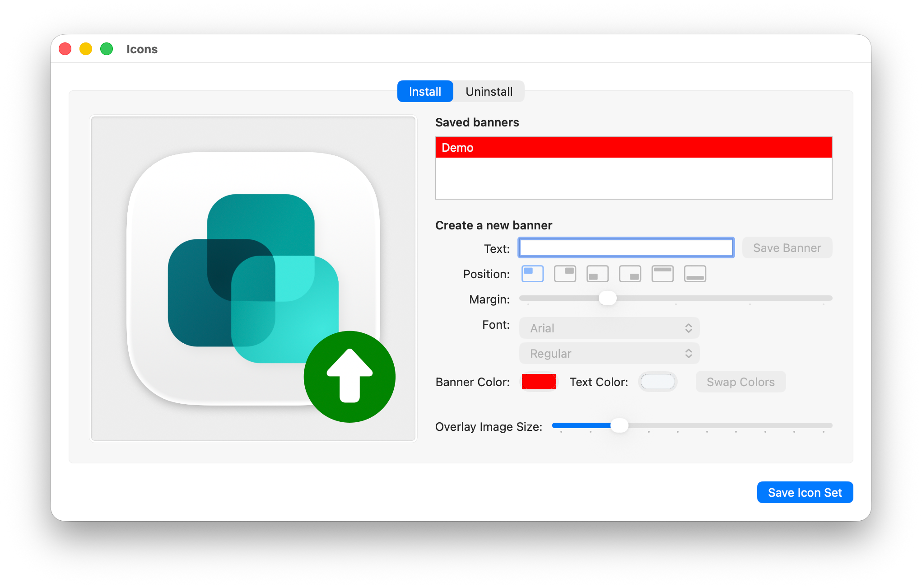The width and height of the screenshot is (922, 588).
Task: Click the green upload arrow overlay
Action: (x=349, y=377)
